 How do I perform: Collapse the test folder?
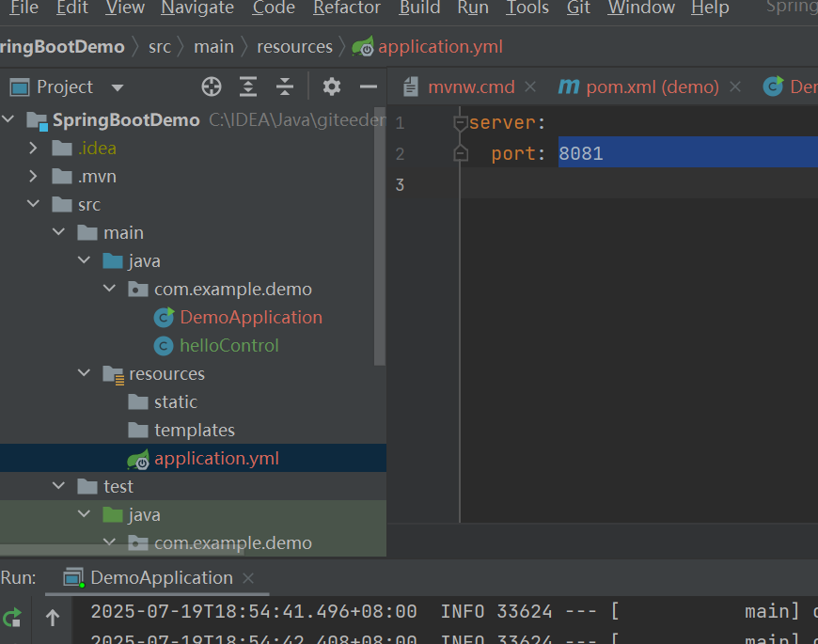click(x=58, y=485)
